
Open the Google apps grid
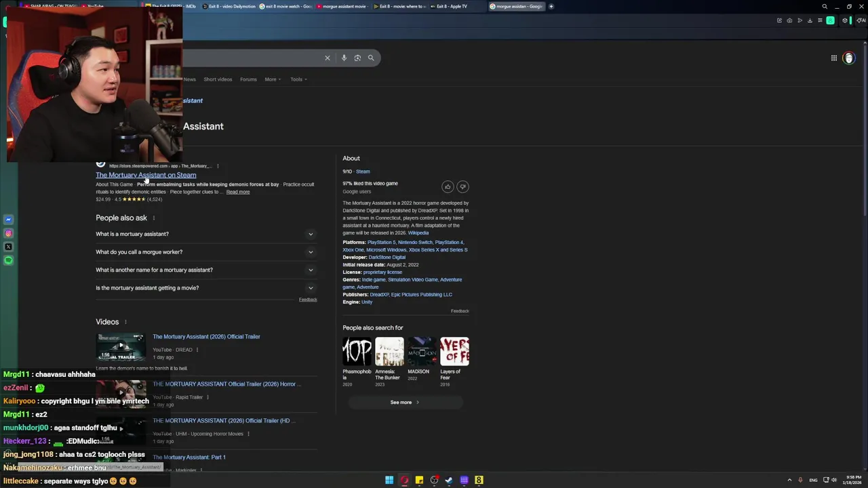[834, 58]
